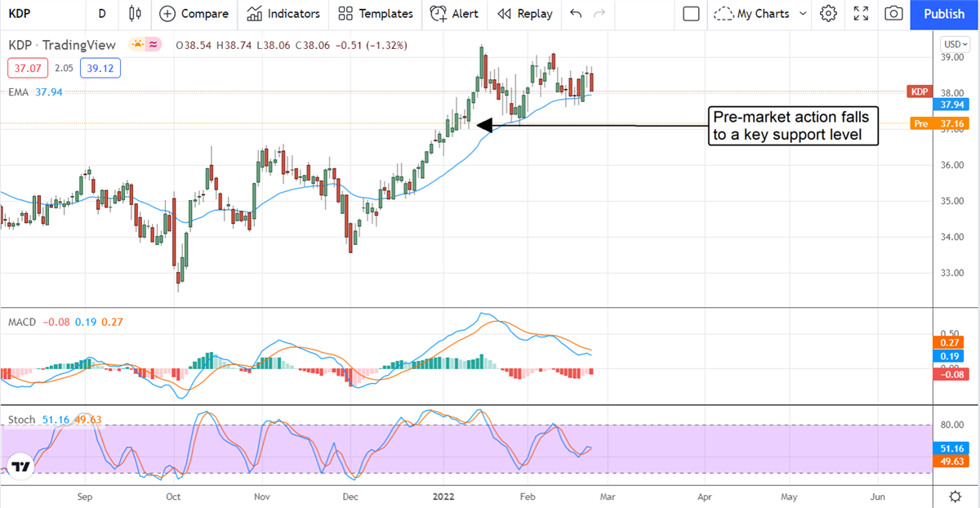Click the KDP price label on axis
This screenshot has height=508, width=980.
(x=920, y=91)
